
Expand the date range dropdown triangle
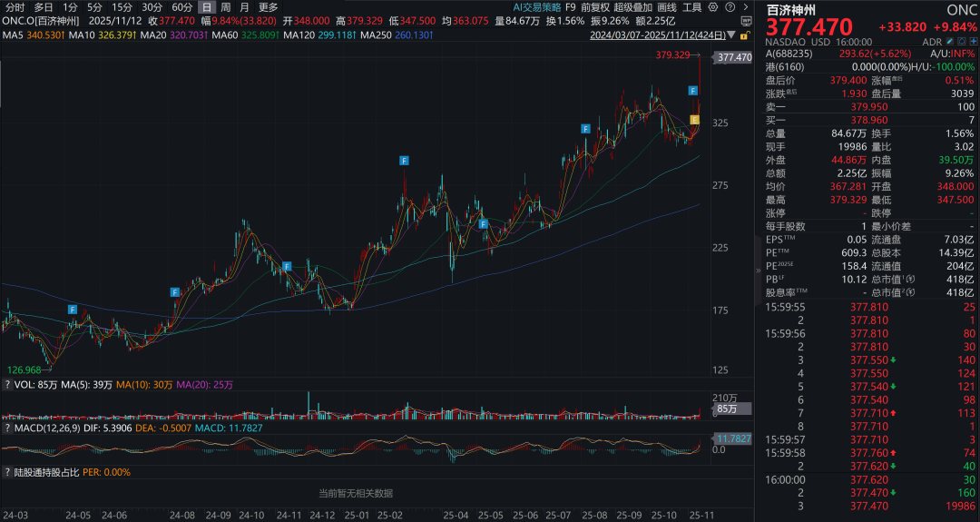tap(731, 35)
